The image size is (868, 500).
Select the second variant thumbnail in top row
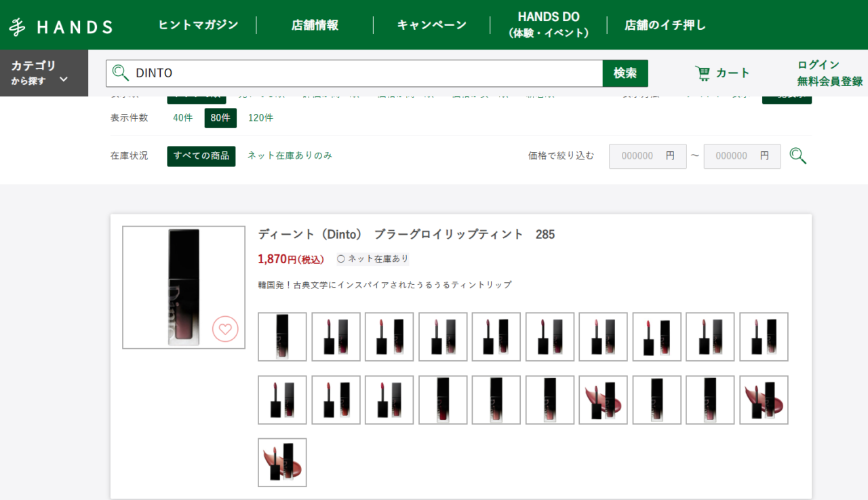336,336
